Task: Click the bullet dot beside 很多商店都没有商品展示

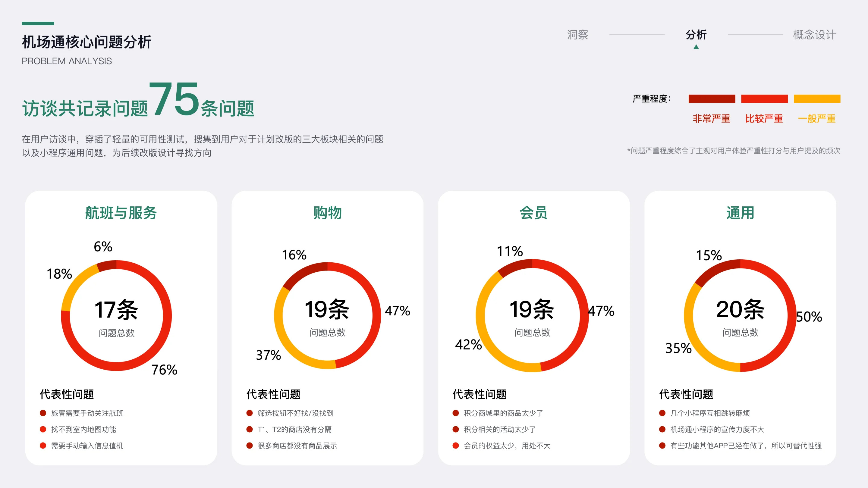Action: click(x=249, y=445)
